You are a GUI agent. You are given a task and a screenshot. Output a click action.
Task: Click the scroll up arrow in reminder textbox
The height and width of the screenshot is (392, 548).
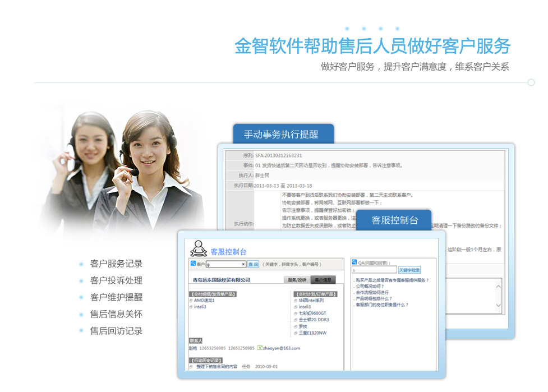pyautogui.click(x=499, y=287)
